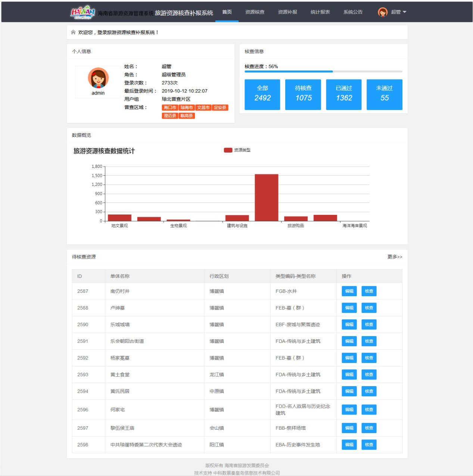Open the 超管 user dropdown arrow
The width and height of the screenshot is (473, 476).
coord(405,12)
